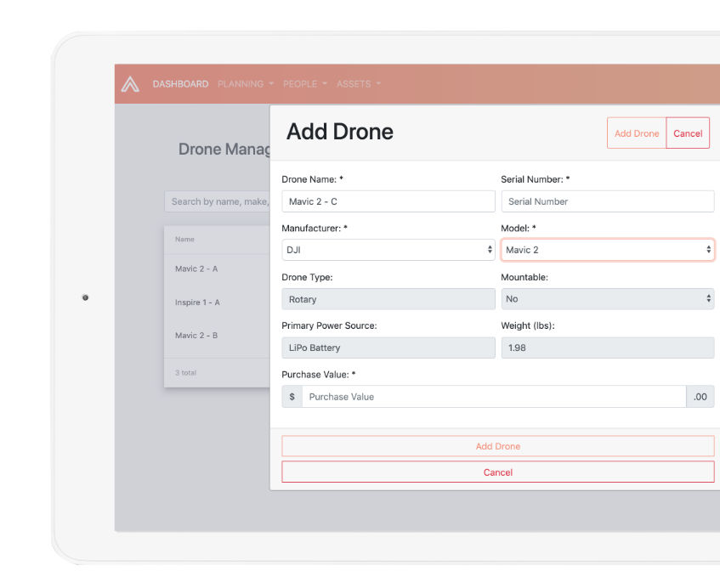The image size is (720, 588).
Task: Open the Manufacturer dropdown showing DJI
Action: 388,250
